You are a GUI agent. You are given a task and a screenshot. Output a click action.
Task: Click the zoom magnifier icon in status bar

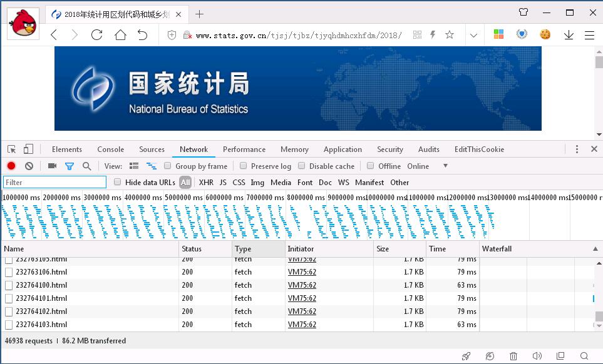point(584,356)
